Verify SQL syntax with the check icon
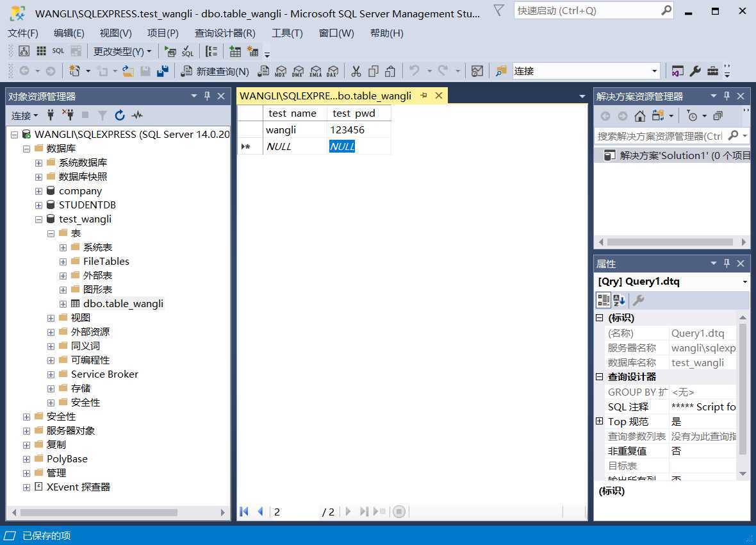This screenshot has height=545, width=756. [188, 51]
